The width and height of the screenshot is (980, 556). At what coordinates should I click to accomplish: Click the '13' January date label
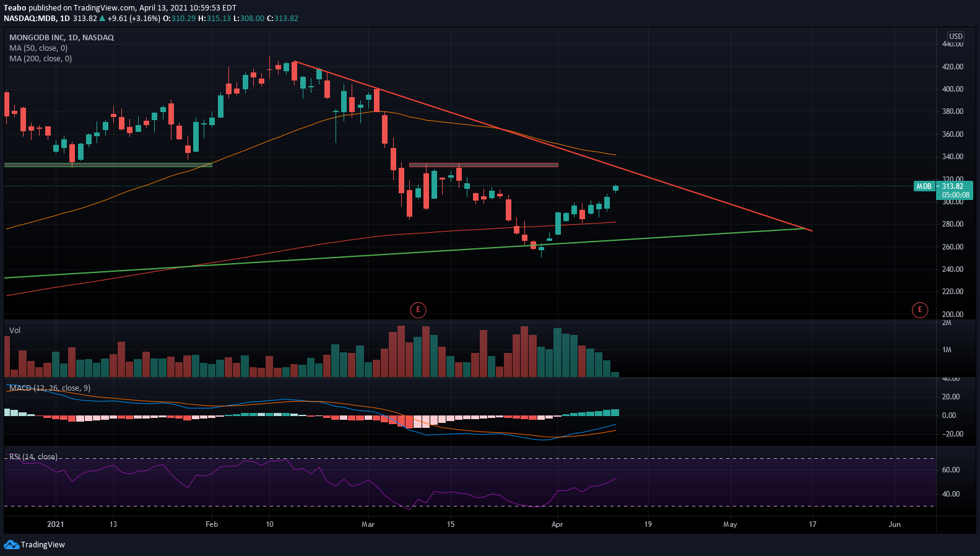click(x=113, y=524)
